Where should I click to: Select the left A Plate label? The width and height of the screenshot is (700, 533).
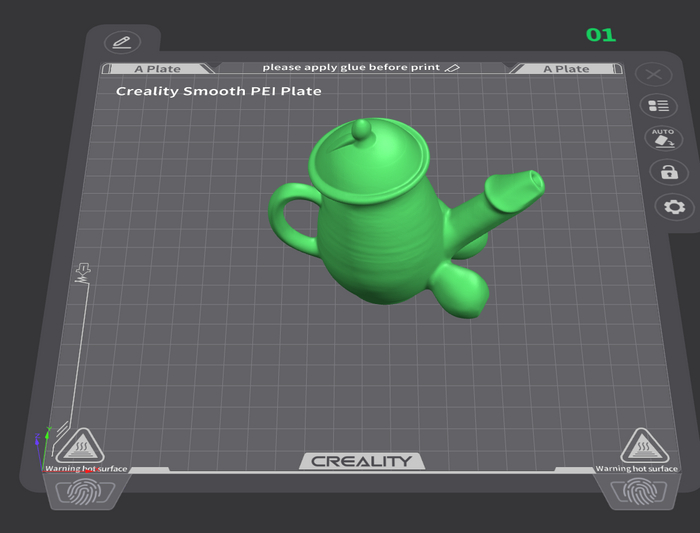[x=158, y=69]
